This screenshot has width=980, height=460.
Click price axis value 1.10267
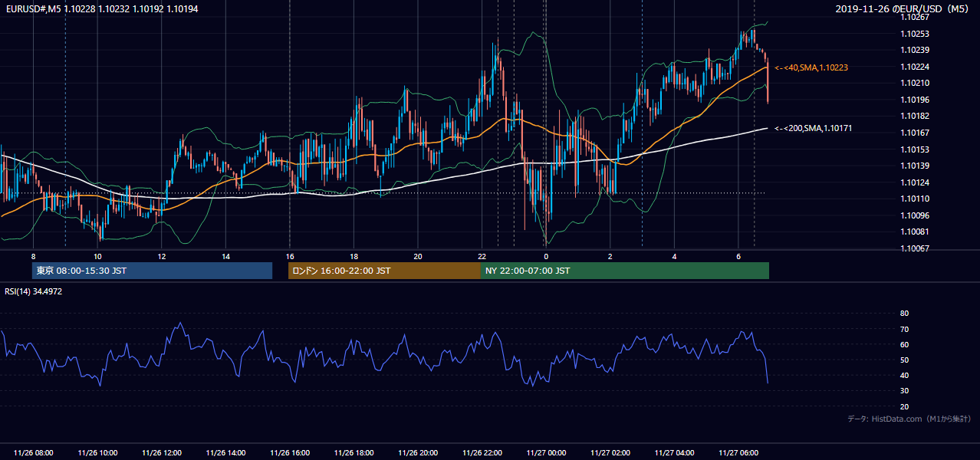pyautogui.click(x=915, y=17)
